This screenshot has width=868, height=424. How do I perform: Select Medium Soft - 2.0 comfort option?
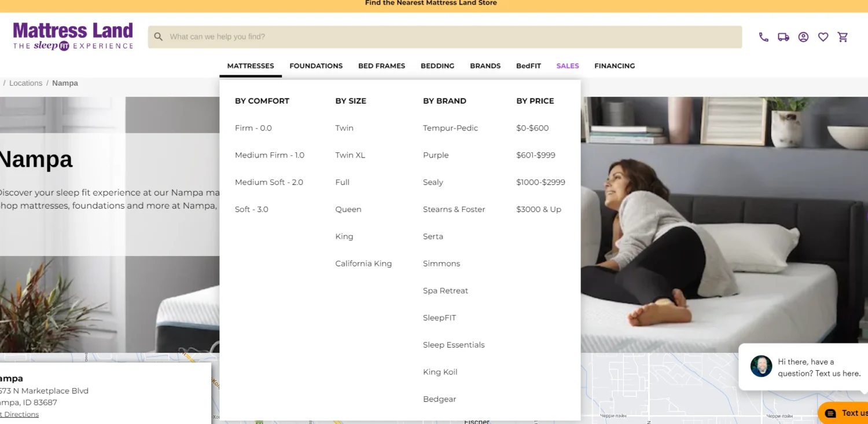(269, 182)
